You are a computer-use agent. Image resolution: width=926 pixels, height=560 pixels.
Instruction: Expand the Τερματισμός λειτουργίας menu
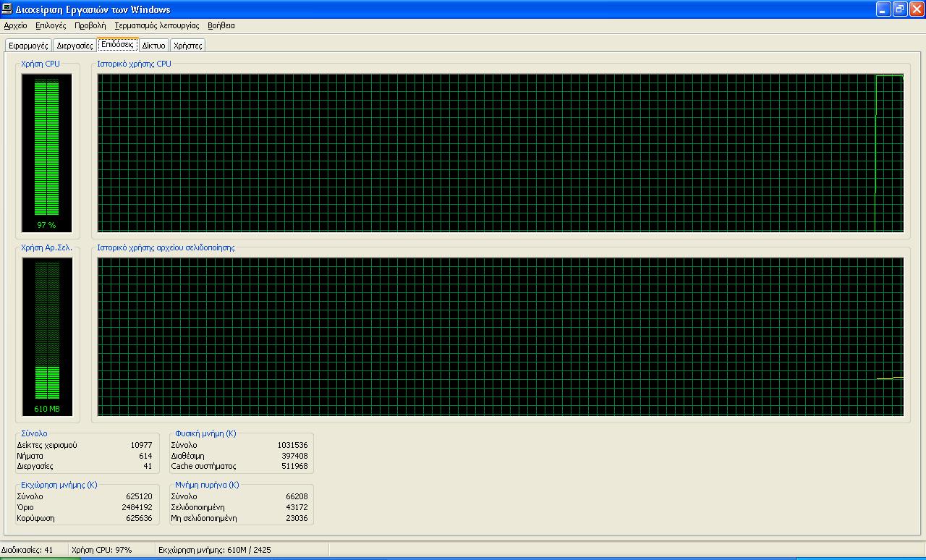click(156, 25)
